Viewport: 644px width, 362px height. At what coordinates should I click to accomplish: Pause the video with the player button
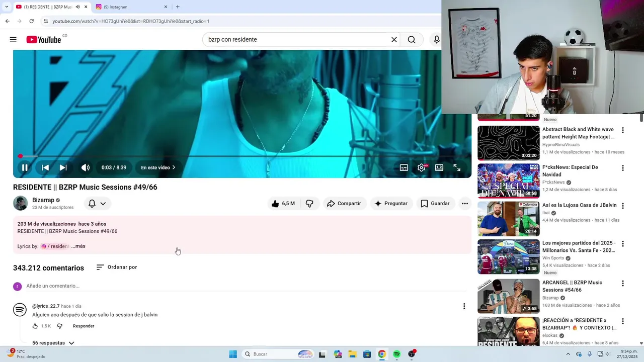[x=25, y=167]
